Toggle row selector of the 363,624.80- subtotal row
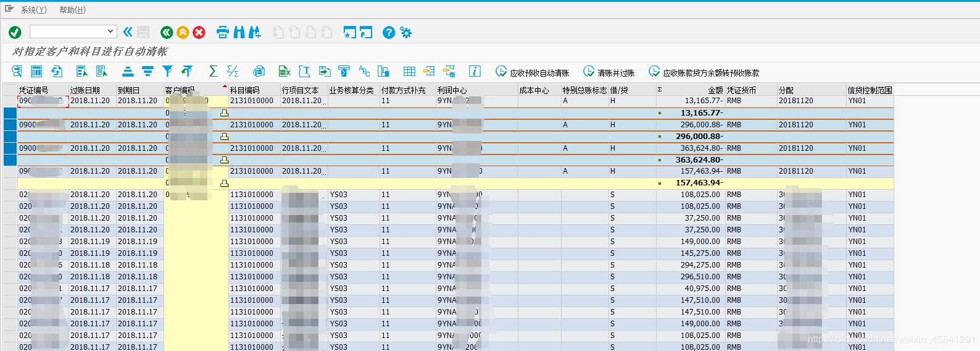This screenshot has width=980, height=351. 10,160
